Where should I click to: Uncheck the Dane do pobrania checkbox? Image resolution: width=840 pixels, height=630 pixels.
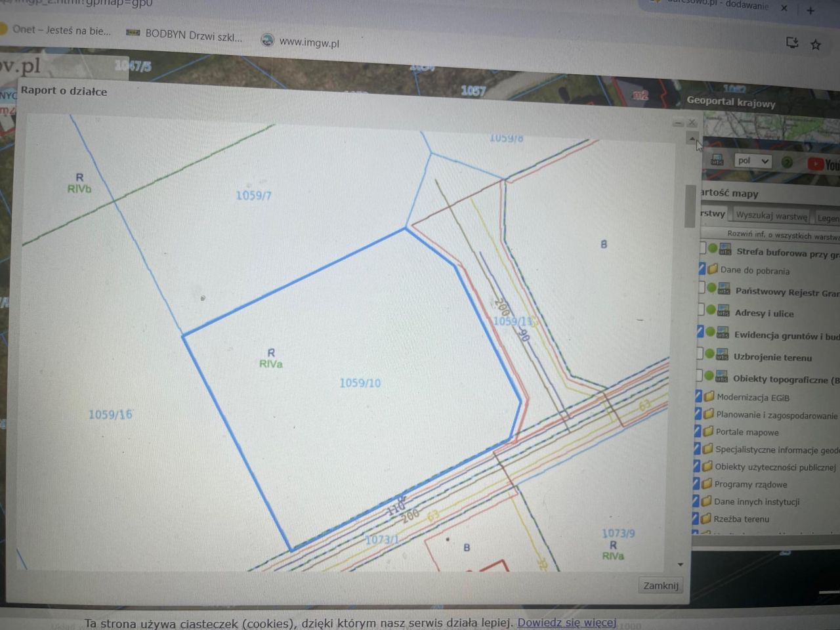click(x=702, y=268)
